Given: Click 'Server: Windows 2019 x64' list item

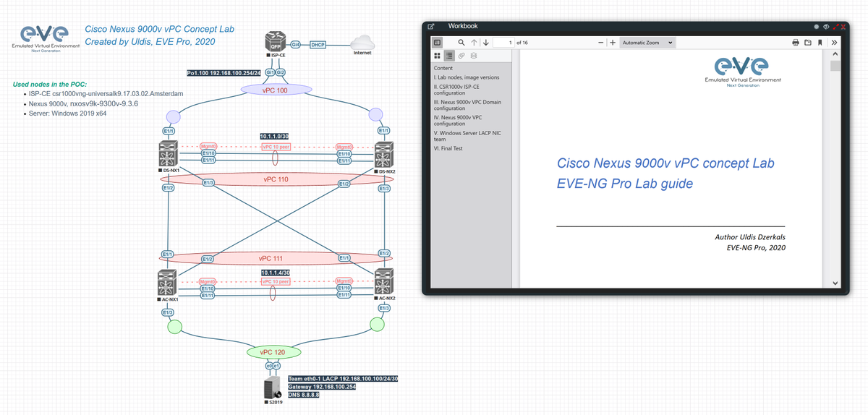Looking at the screenshot, I should pyautogui.click(x=69, y=114).
